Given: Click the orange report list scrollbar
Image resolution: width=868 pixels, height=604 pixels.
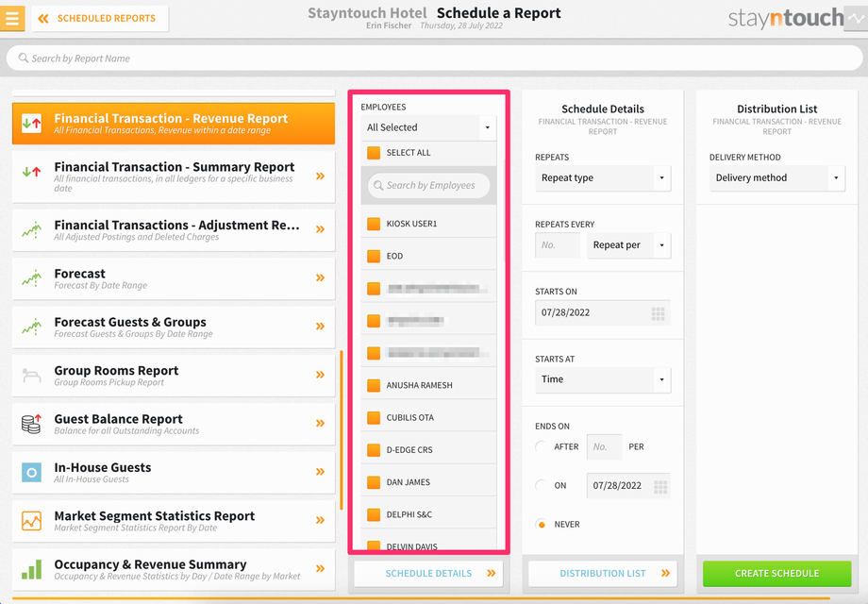Looking at the screenshot, I should coord(342,430).
